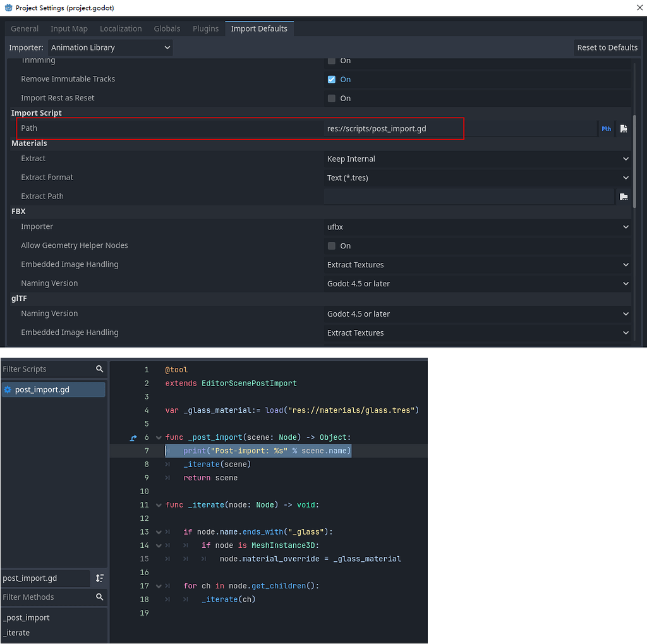Close the Project Settings window

tap(639, 8)
